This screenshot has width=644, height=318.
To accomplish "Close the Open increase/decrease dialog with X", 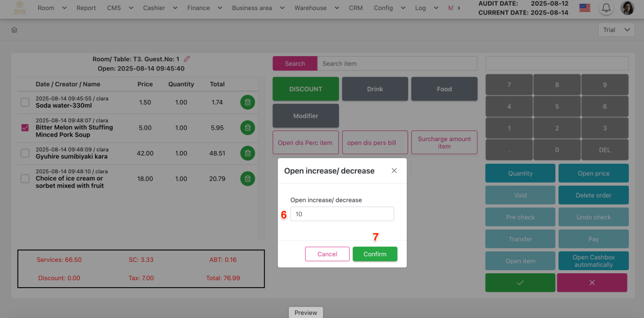I will [394, 171].
